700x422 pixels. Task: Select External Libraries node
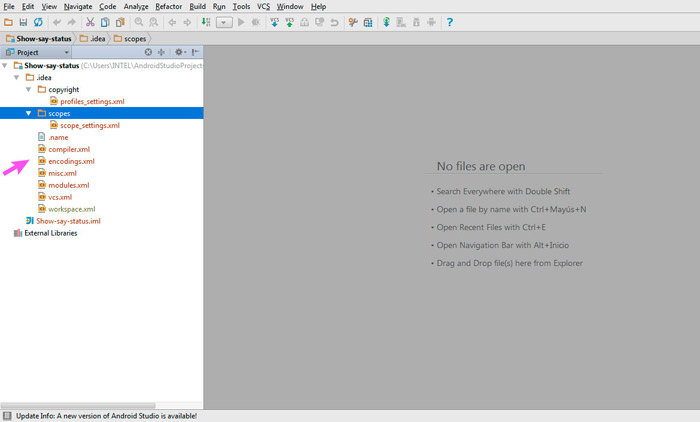tap(51, 233)
